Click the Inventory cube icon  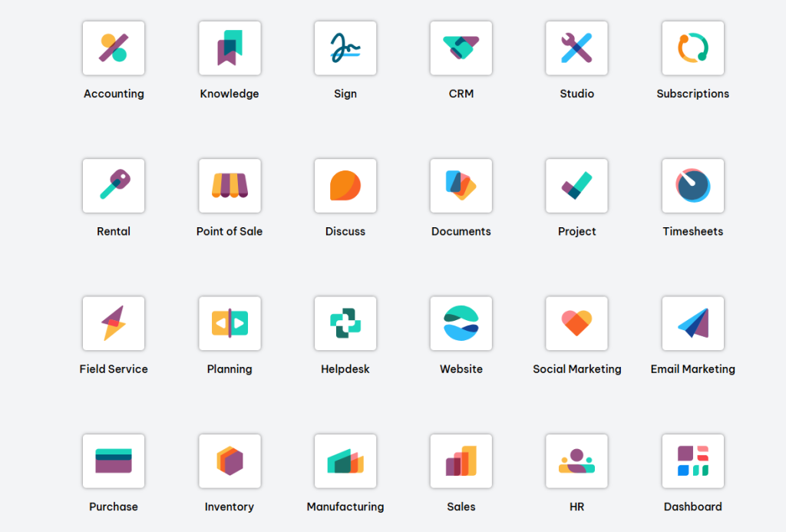[x=230, y=461]
